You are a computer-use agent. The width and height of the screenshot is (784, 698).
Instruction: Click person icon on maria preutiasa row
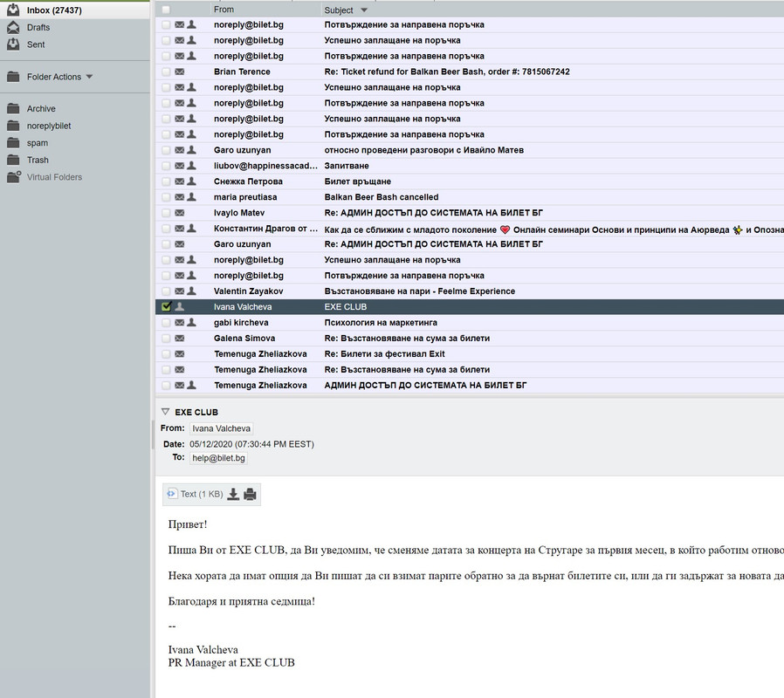coord(191,197)
